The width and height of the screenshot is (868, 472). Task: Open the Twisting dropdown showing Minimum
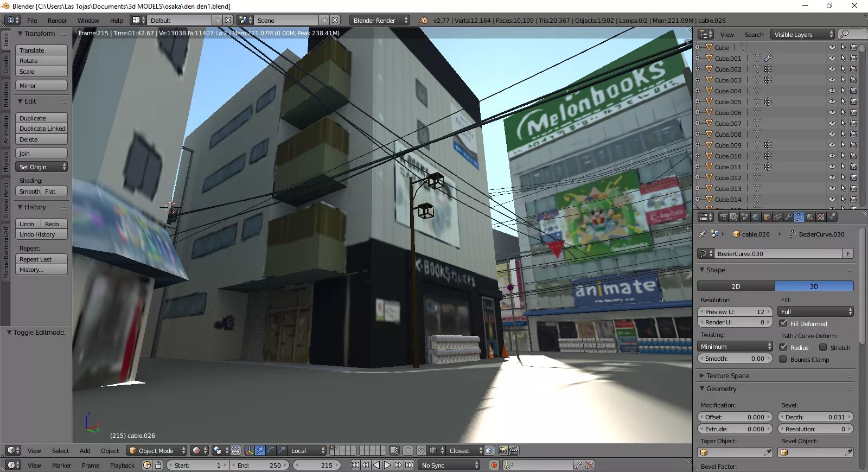pyautogui.click(x=735, y=346)
